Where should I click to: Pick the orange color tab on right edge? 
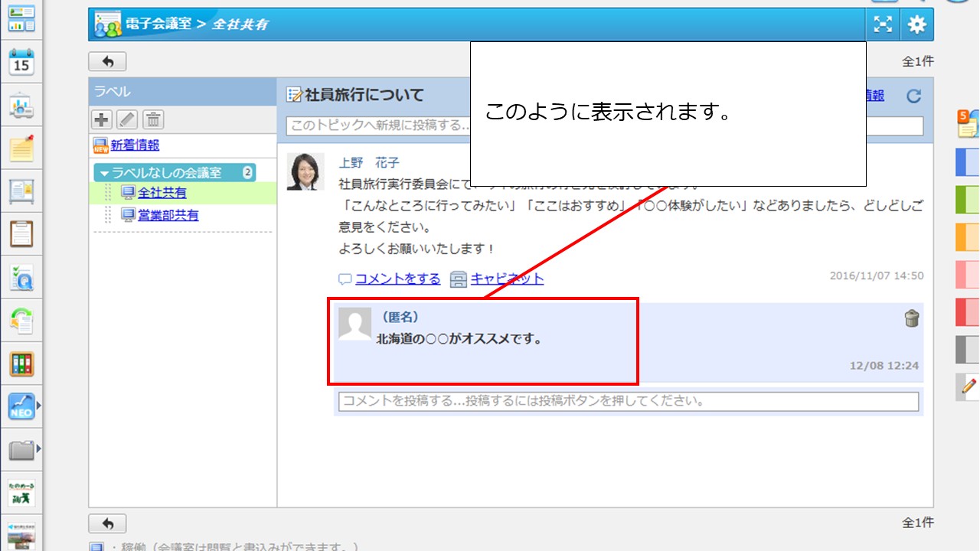968,237
